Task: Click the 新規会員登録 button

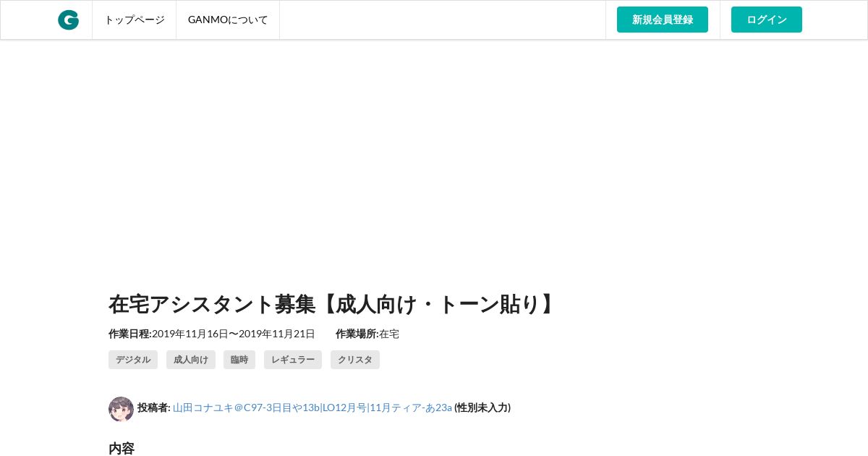Action: click(x=663, y=20)
